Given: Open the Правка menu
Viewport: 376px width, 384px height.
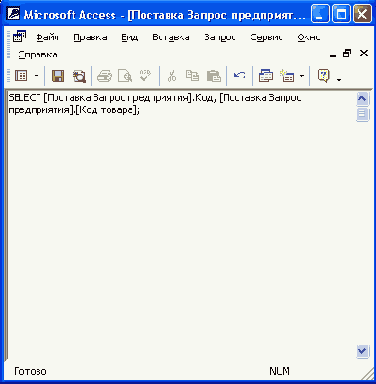Looking at the screenshot, I should [90, 37].
